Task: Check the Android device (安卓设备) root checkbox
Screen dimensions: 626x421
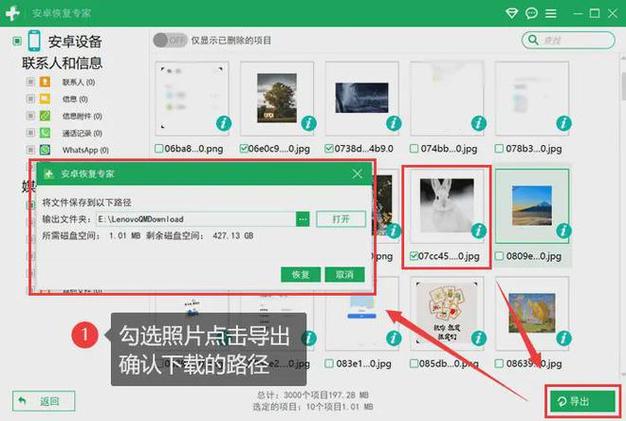Action: [x=17, y=41]
